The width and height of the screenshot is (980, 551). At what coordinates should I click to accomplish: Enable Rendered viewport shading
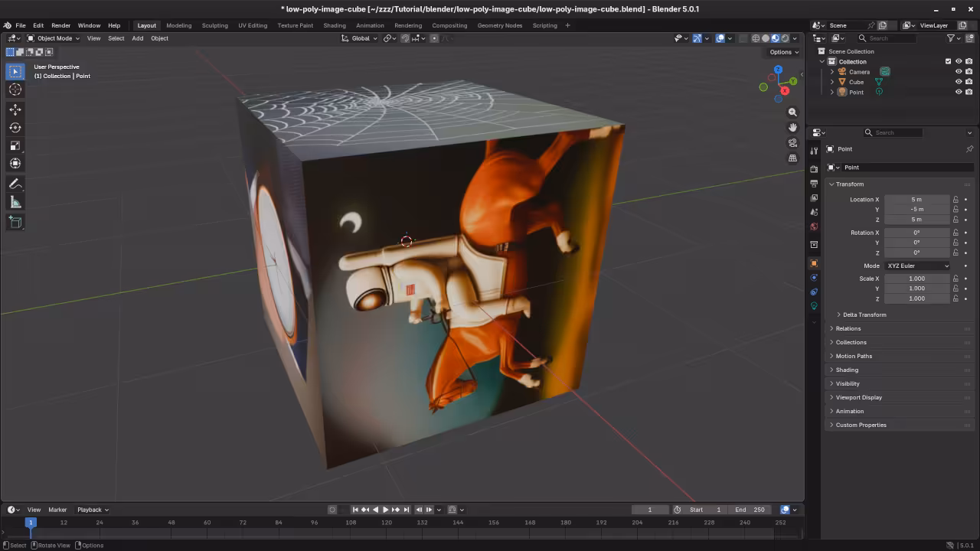(x=786, y=38)
